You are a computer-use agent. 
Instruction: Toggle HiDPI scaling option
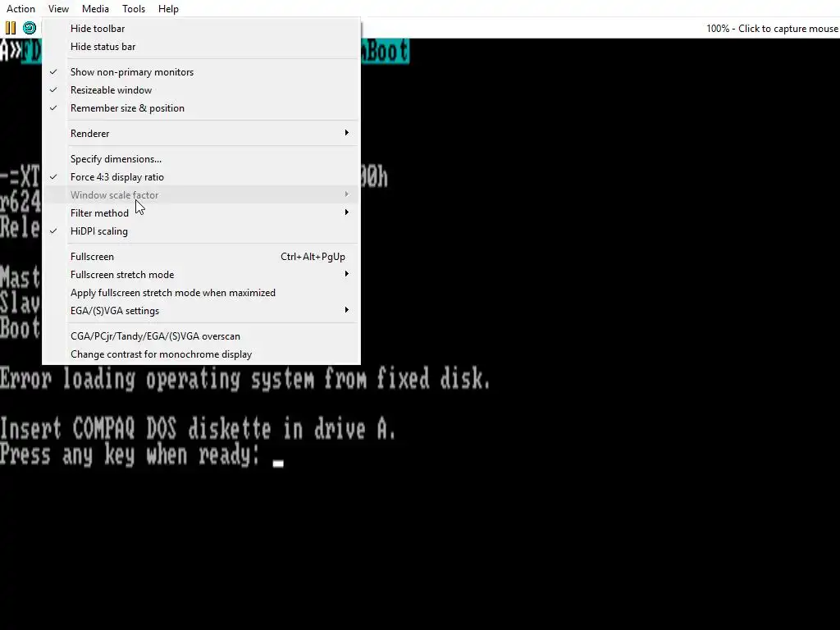point(201,231)
